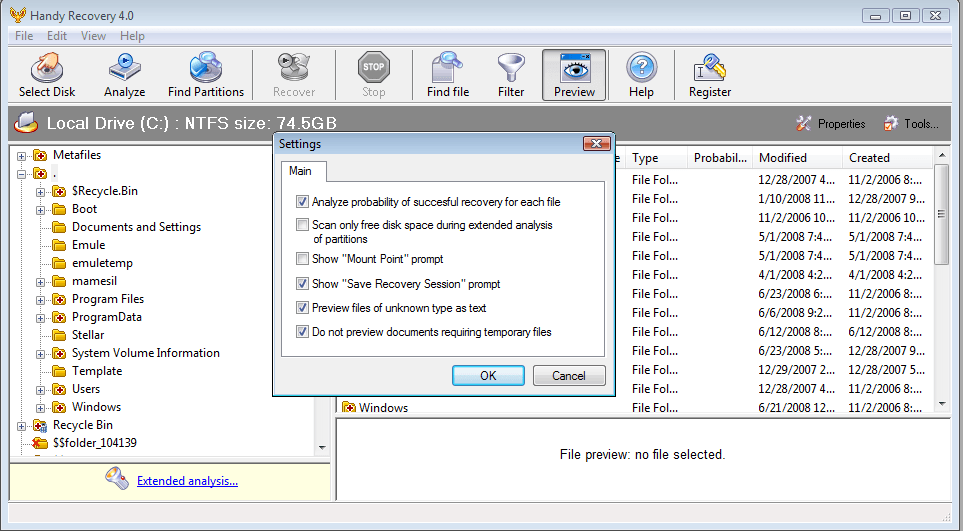The image size is (963, 531).
Task: Open Help from the toolbar
Action: click(x=641, y=75)
